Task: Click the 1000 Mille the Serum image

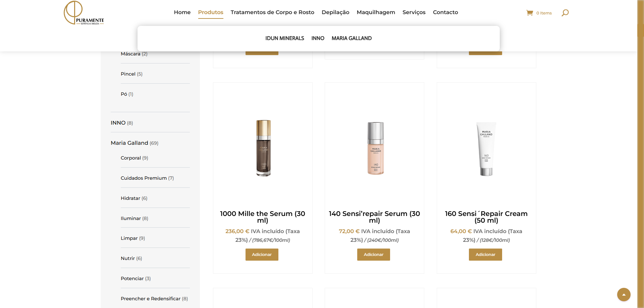Action: [263, 148]
